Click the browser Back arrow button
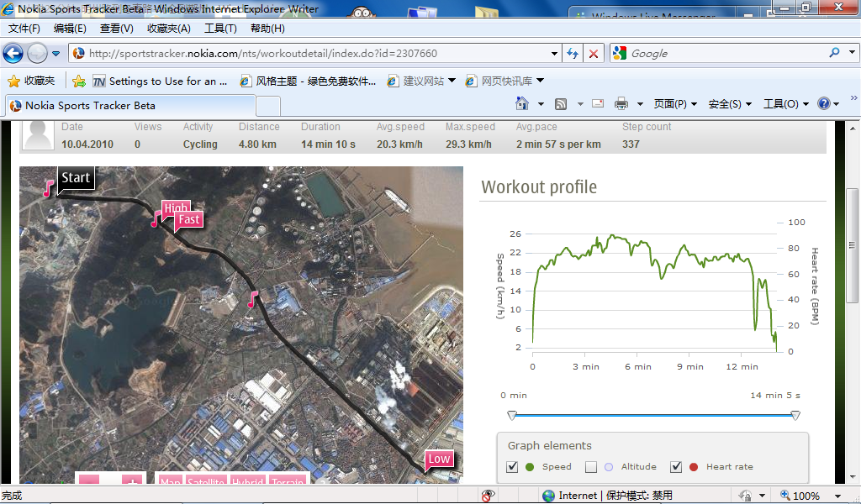This screenshot has height=504, width=861. [x=13, y=53]
